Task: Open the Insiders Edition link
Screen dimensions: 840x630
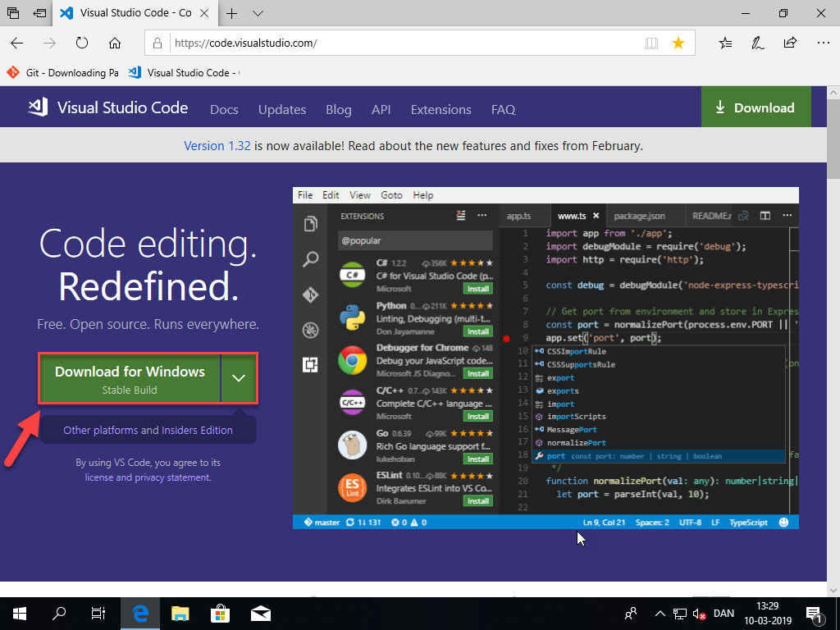Action: (197, 430)
